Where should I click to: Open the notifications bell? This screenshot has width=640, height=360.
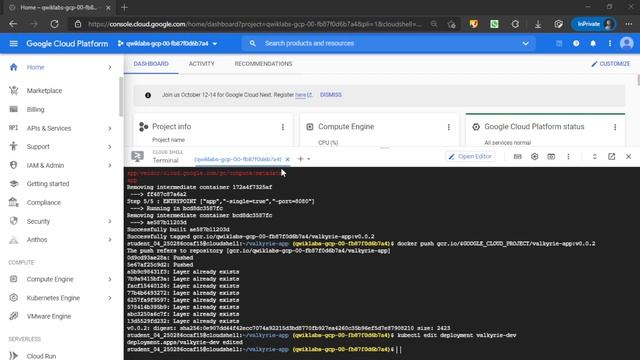click(x=593, y=43)
